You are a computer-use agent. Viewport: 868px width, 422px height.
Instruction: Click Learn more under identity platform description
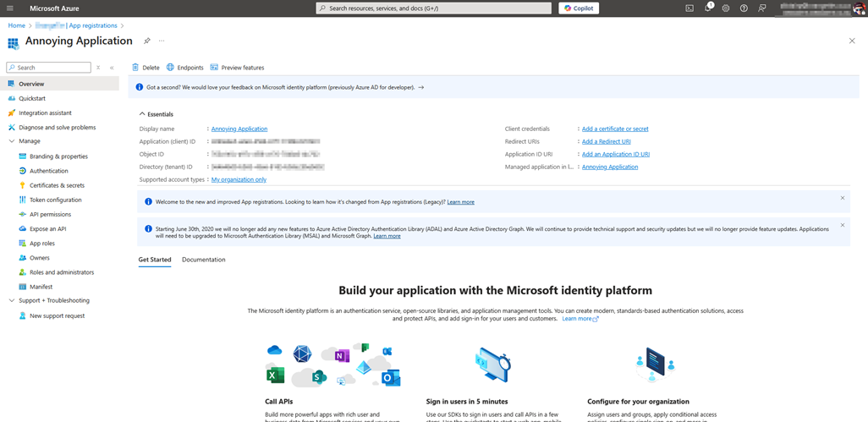(x=580, y=319)
